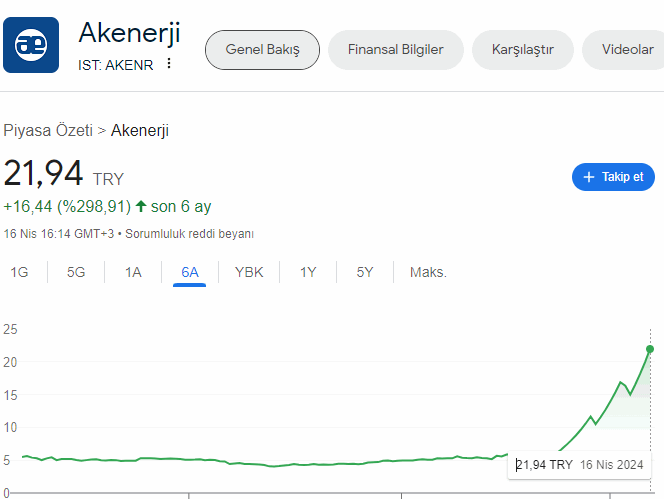This screenshot has height=499, width=664.
Task: Click the green up arrow price indicator
Action: coord(141,207)
